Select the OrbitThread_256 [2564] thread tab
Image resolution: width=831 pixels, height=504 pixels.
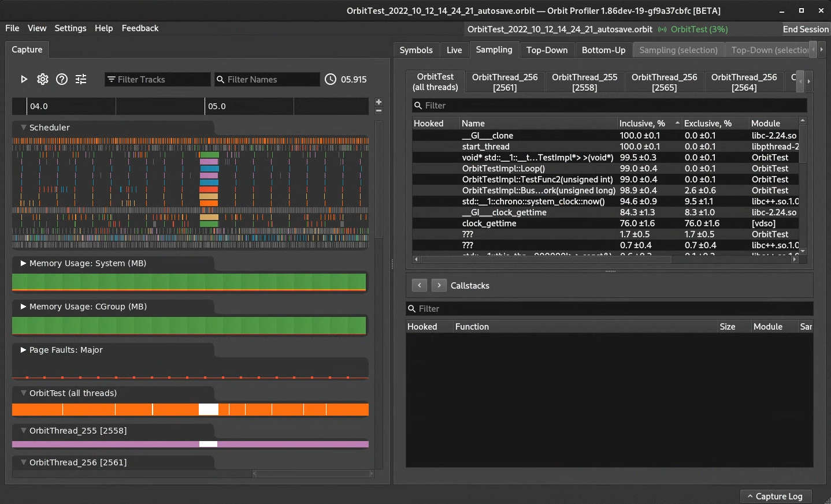click(x=744, y=82)
